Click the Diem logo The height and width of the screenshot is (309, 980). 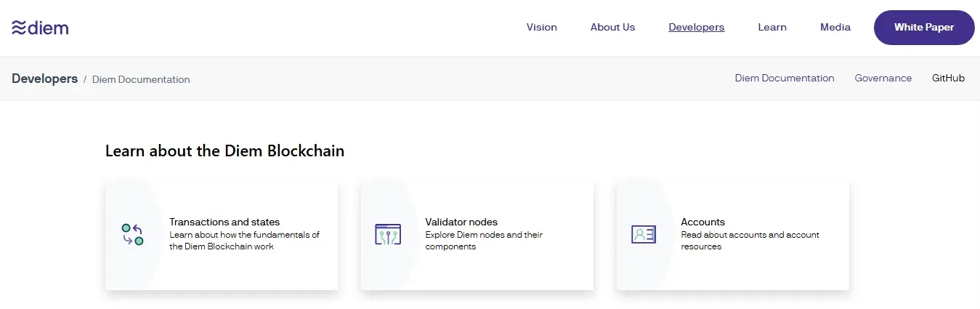40,28
